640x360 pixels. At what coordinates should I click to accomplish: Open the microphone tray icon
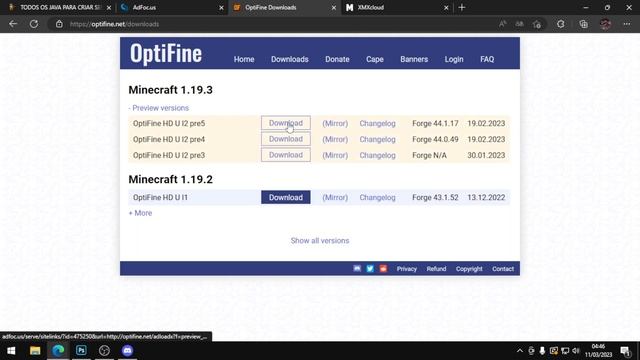point(542,351)
